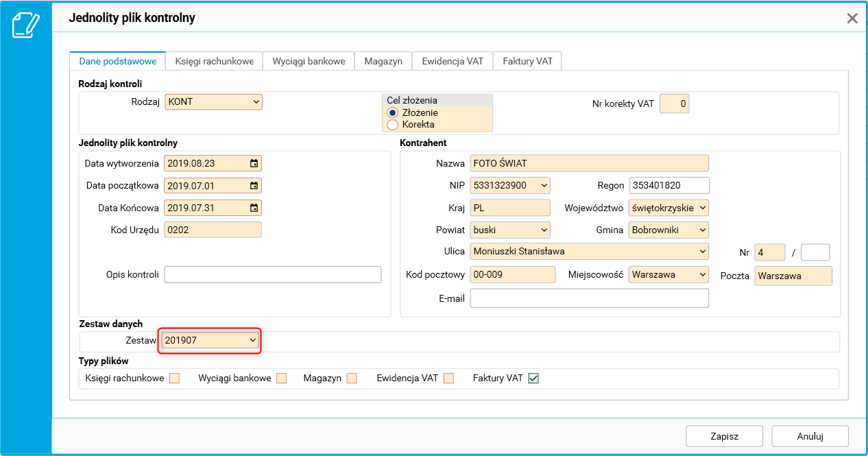Switch to the Księgi rachunkowe tab
The width and height of the screenshot is (868, 456).
click(215, 61)
